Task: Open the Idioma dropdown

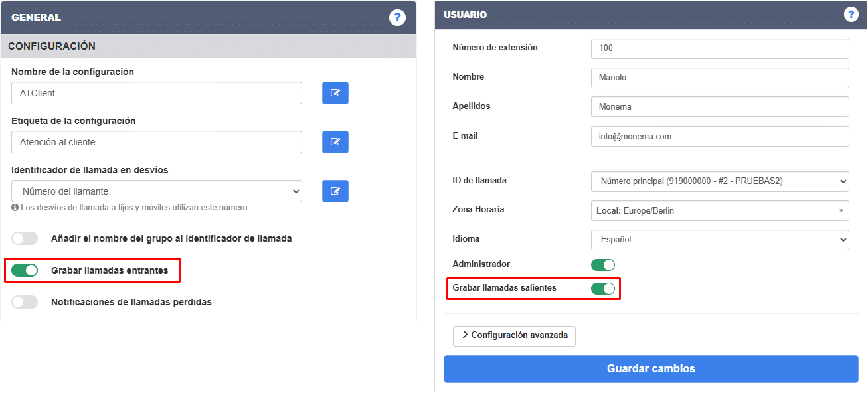Action: pyautogui.click(x=720, y=240)
